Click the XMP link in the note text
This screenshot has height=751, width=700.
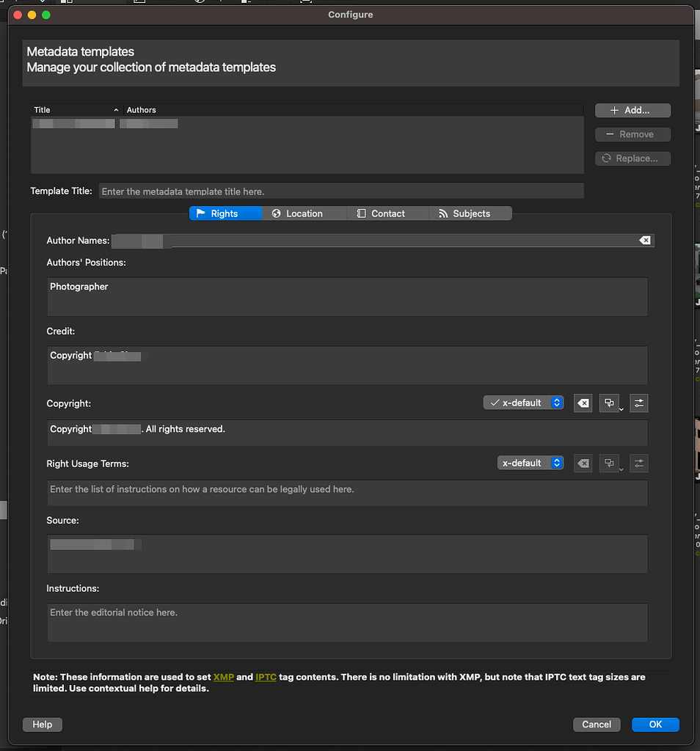(224, 677)
